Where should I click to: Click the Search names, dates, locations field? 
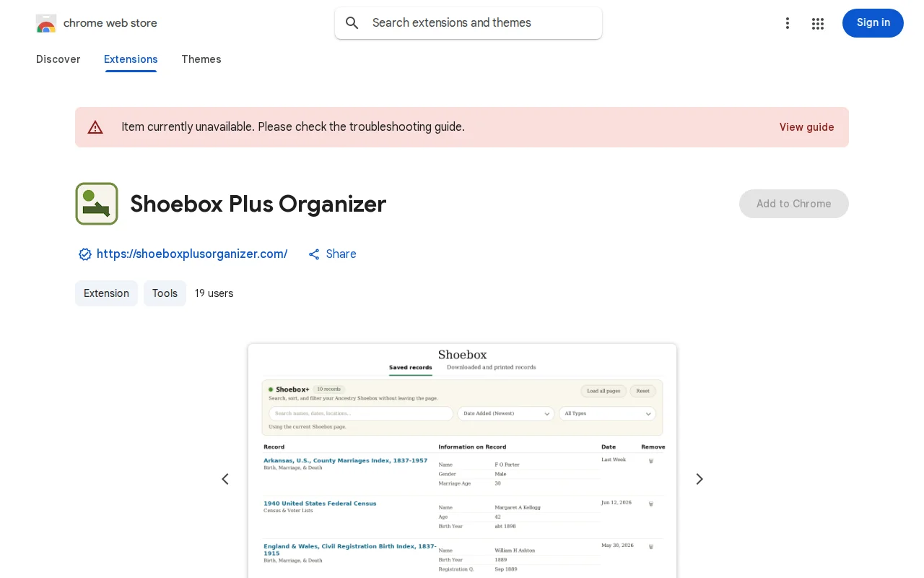361,414
